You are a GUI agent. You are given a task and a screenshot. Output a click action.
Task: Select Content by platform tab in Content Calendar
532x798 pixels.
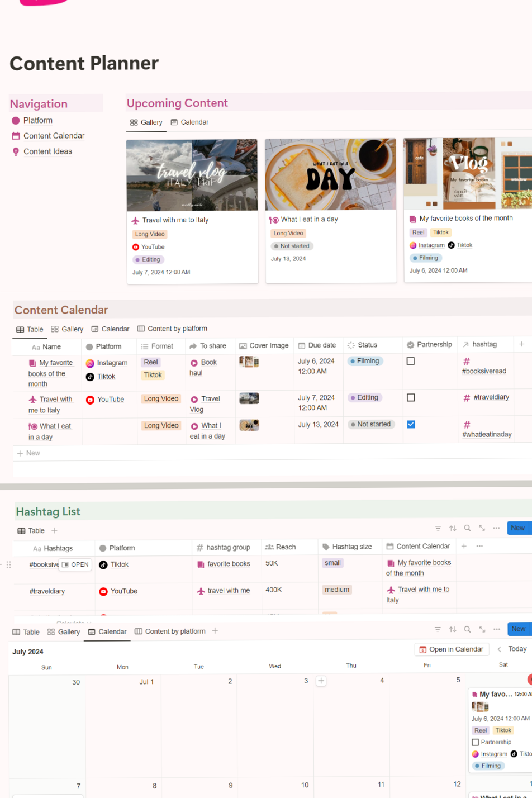pos(172,329)
